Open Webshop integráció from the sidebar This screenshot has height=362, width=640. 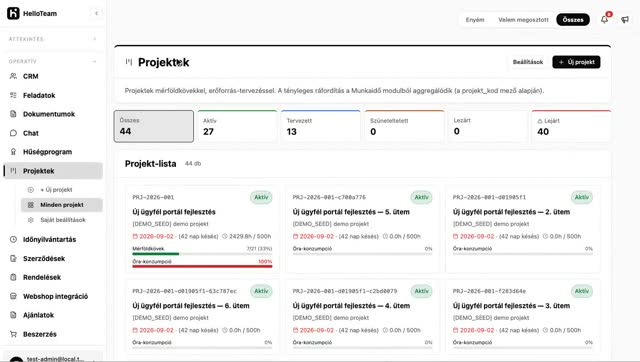53,296
